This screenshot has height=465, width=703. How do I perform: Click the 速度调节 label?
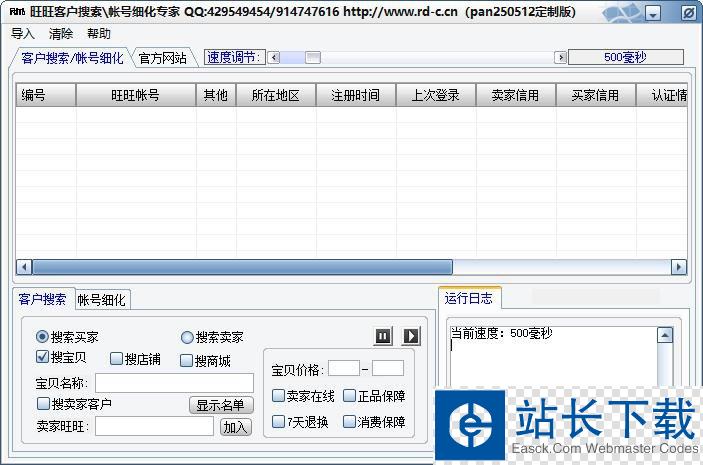234,57
